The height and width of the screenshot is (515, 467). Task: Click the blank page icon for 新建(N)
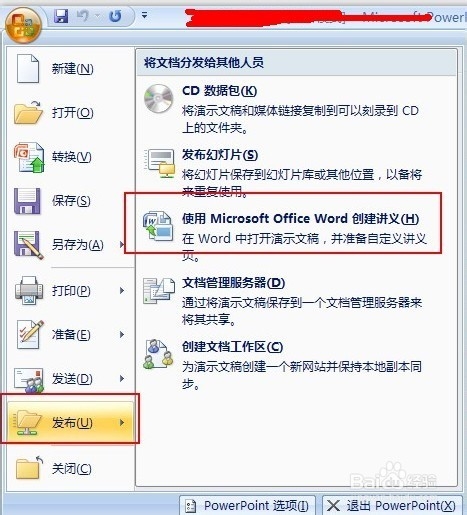tap(28, 68)
